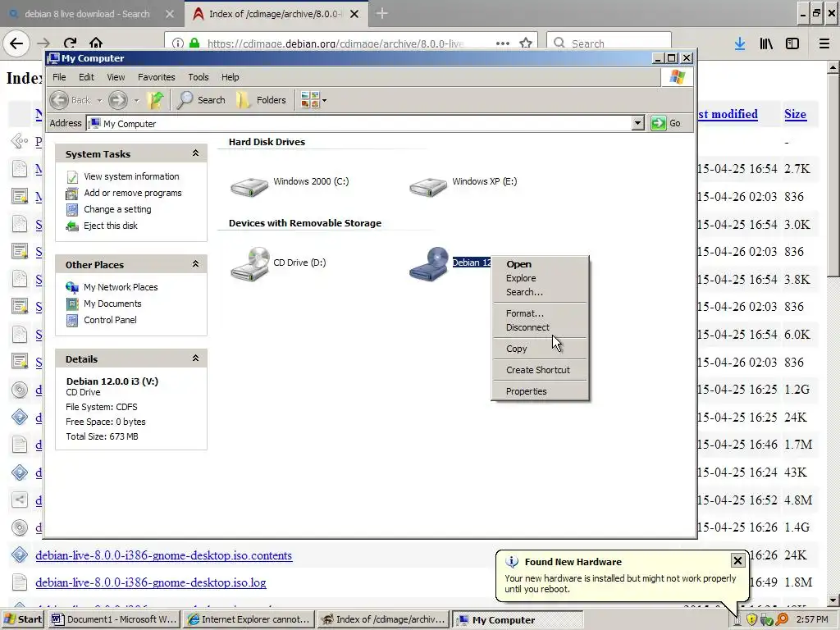Open the browser downloads arrow icon

(740, 43)
